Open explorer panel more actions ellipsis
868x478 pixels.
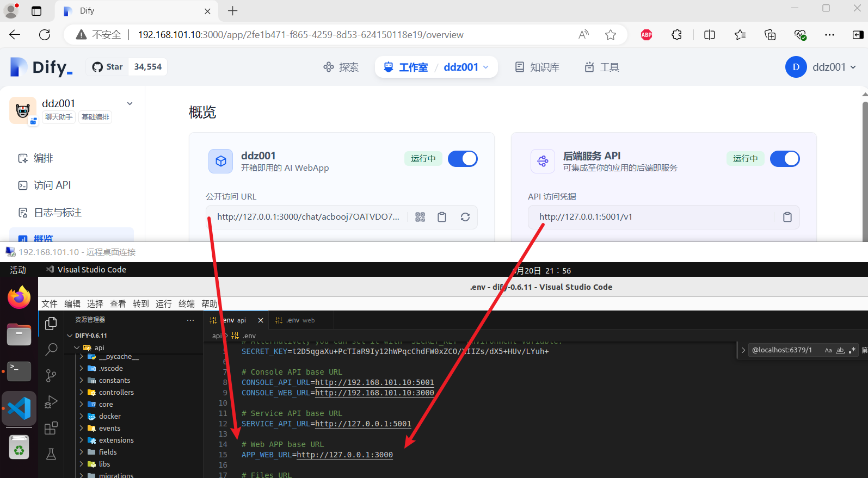point(190,320)
